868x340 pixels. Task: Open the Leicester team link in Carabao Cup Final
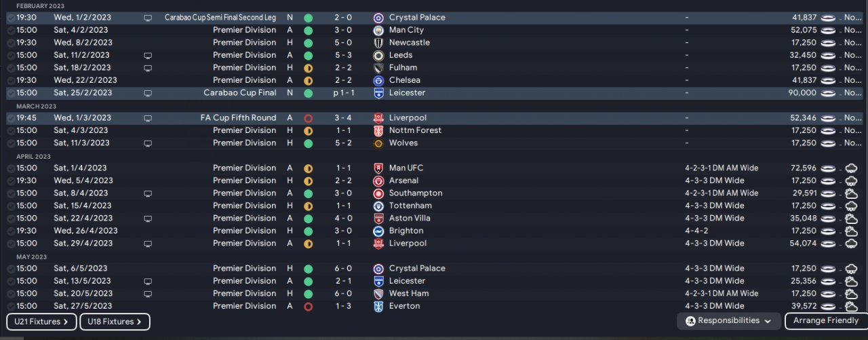[407, 93]
